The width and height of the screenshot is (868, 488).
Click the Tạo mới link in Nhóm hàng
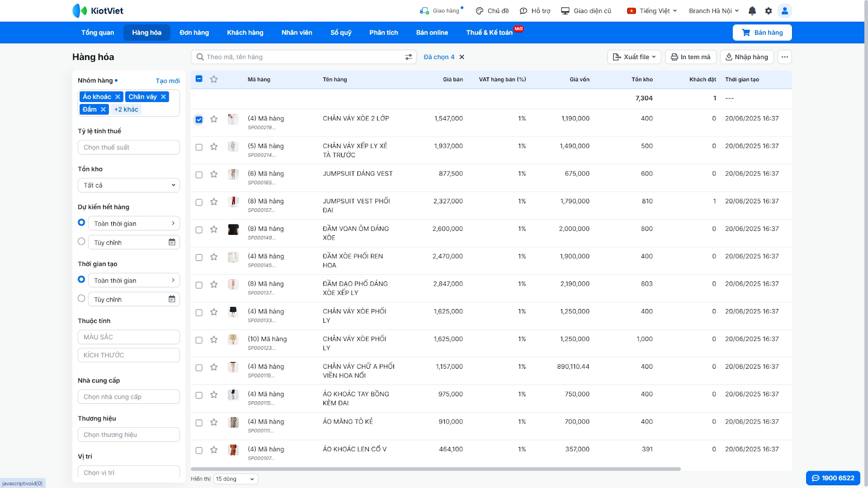(168, 81)
